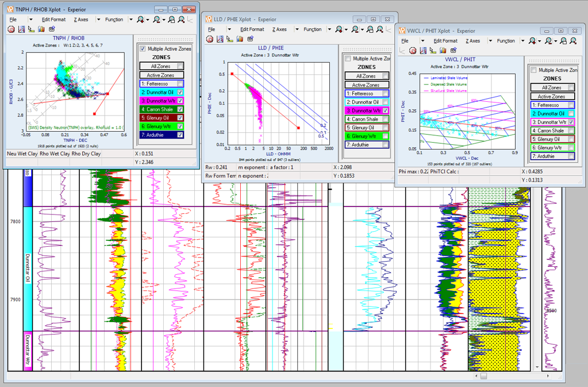Viewport: 588px width, 387px height.
Task: Open zoom in options arrow in TNPH/RHOB Xplot
Action: click(x=147, y=20)
